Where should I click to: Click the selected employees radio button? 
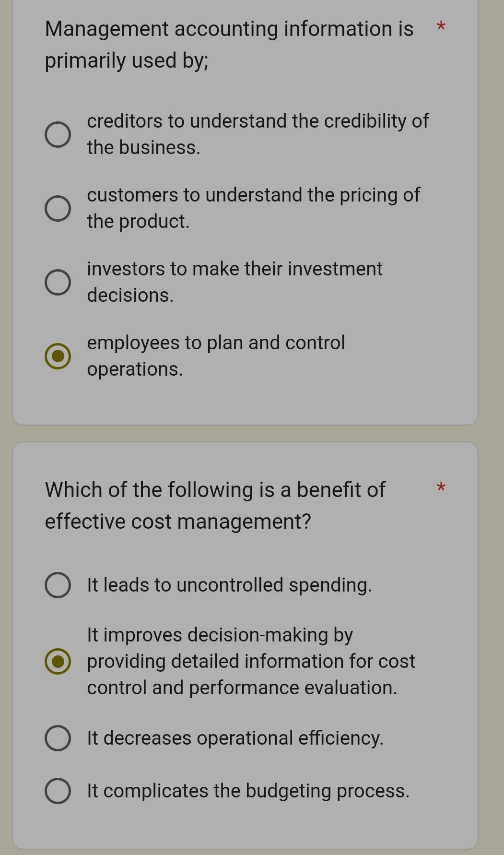point(58,356)
